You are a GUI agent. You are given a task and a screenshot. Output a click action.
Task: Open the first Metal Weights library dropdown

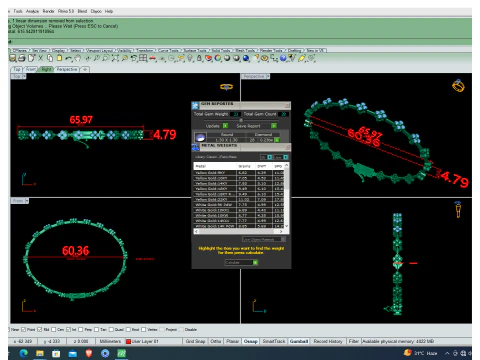(x=269, y=157)
